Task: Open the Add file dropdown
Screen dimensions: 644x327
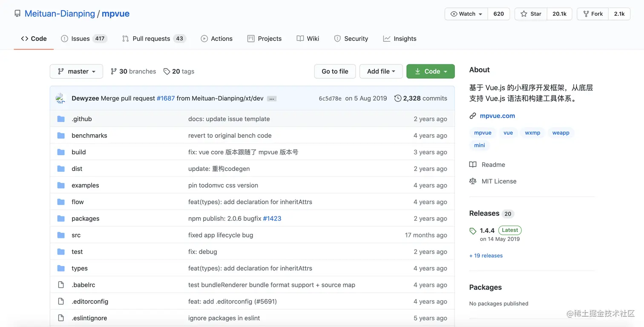Action: [381, 71]
